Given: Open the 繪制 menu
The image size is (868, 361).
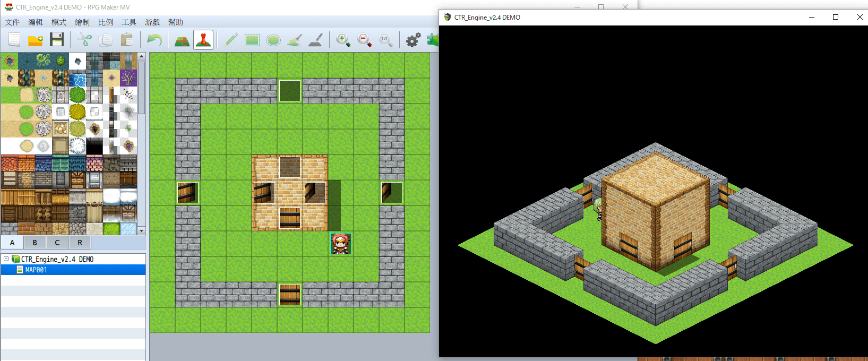Looking at the screenshot, I should 82,22.
